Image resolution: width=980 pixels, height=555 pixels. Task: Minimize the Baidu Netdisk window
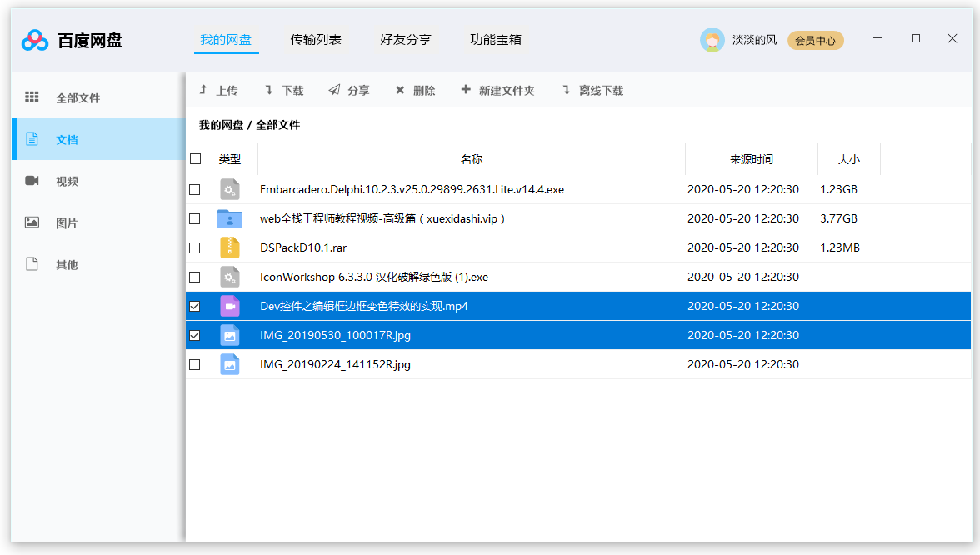tap(877, 38)
